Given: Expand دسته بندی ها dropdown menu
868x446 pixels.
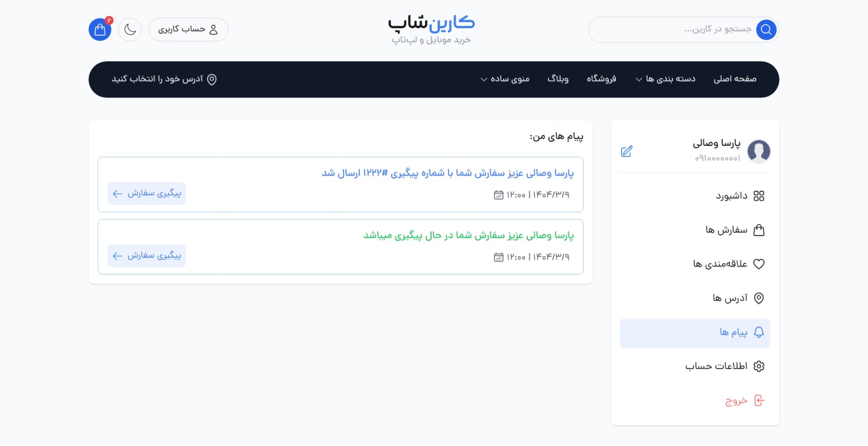Looking at the screenshot, I should click(665, 79).
